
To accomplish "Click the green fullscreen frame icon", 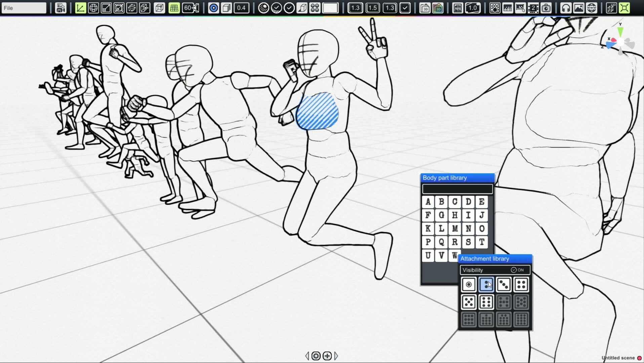I will coord(624,8).
